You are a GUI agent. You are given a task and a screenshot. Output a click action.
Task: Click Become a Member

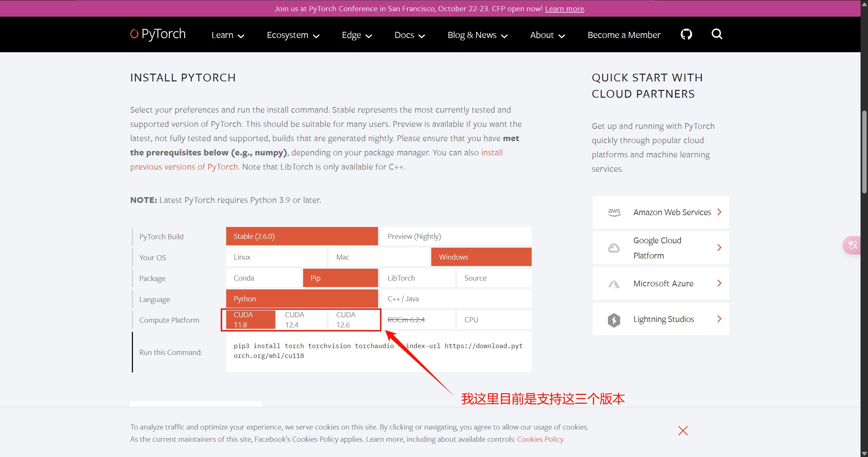point(624,35)
